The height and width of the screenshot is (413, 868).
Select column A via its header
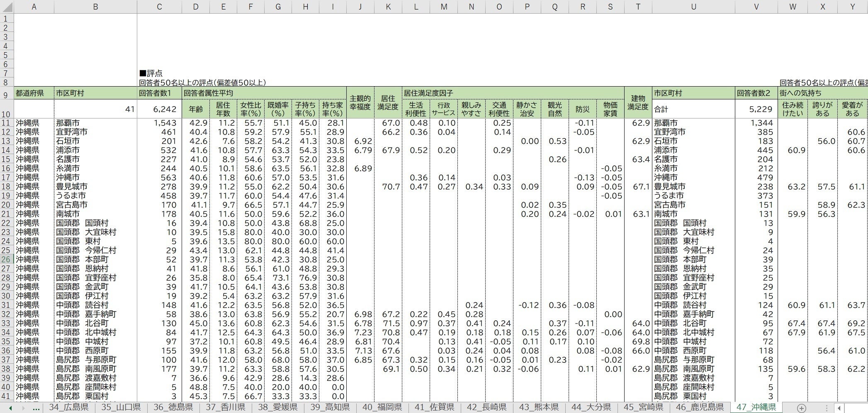point(34,7)
